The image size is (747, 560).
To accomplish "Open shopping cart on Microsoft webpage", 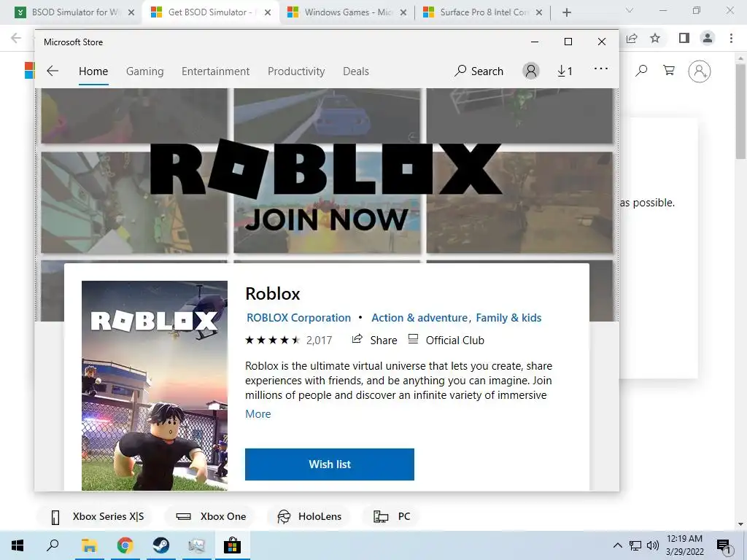I will pyautogui.click(x=669, y=71).
